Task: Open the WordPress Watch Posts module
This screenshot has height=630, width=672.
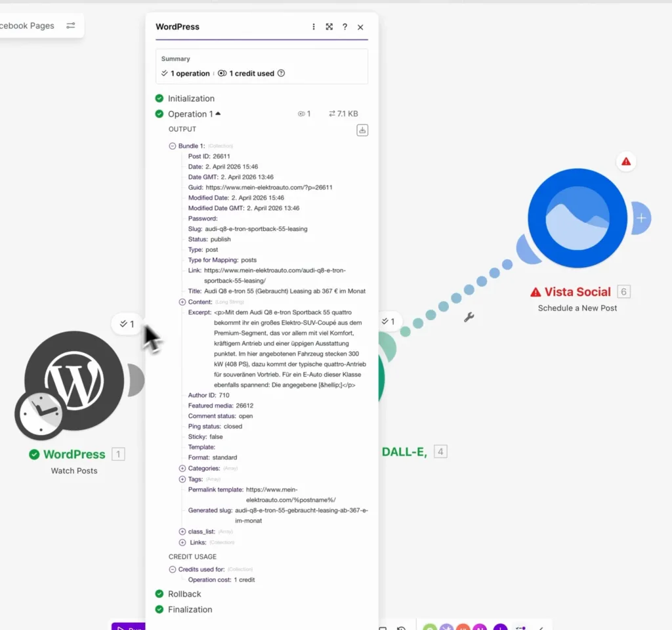Action: click(x=75, y=381)
